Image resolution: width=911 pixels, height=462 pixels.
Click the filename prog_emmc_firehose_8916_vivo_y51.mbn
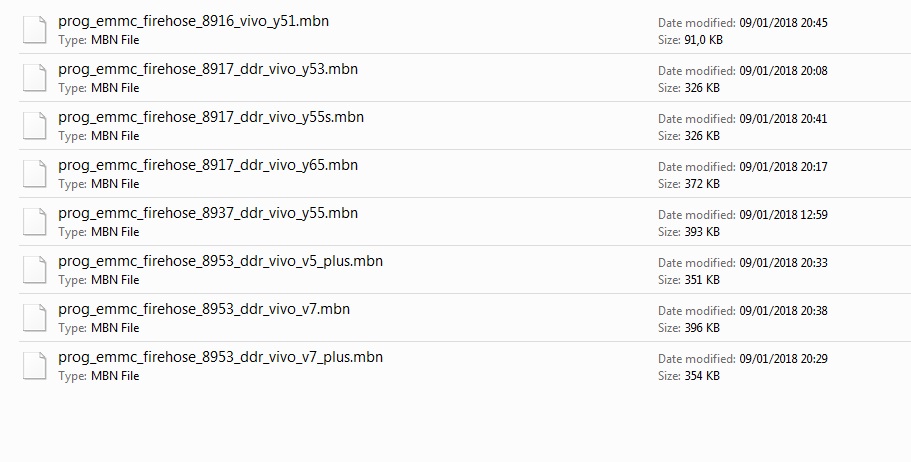pos(194,21)
